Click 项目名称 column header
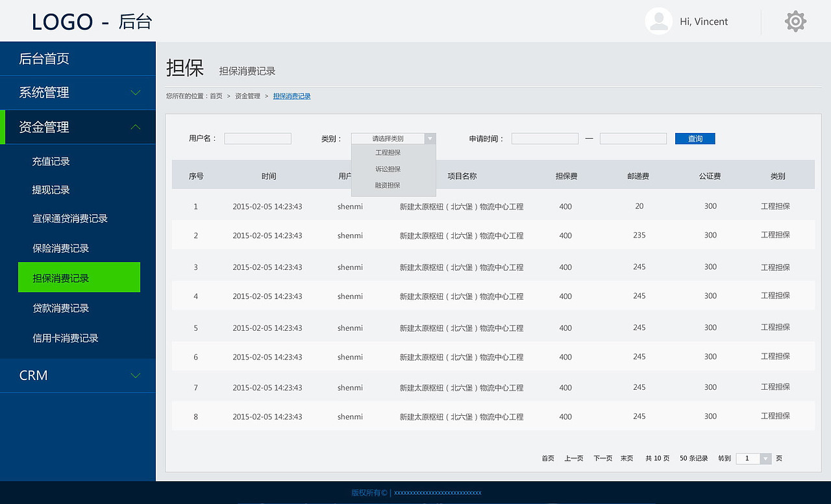831x504 pixels. click(462, 176)
